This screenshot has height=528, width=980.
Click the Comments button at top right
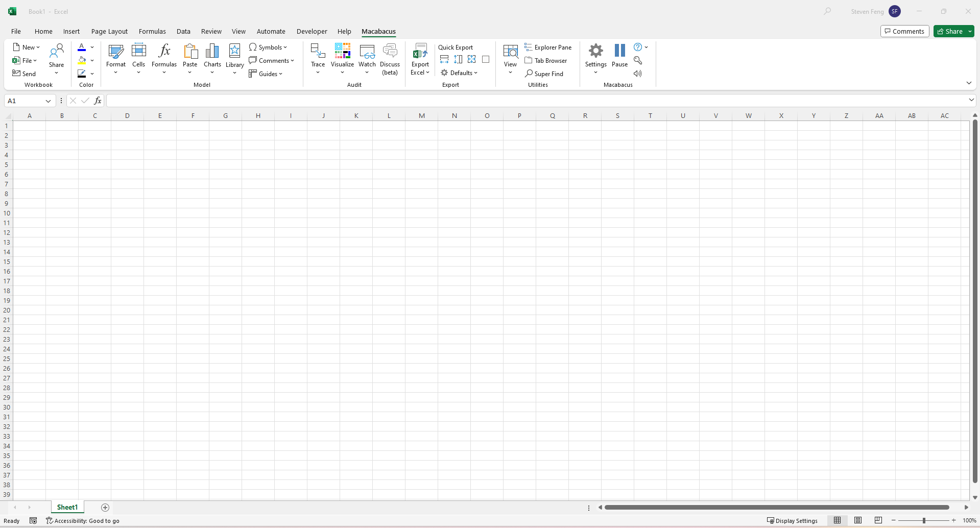[904, 31]
